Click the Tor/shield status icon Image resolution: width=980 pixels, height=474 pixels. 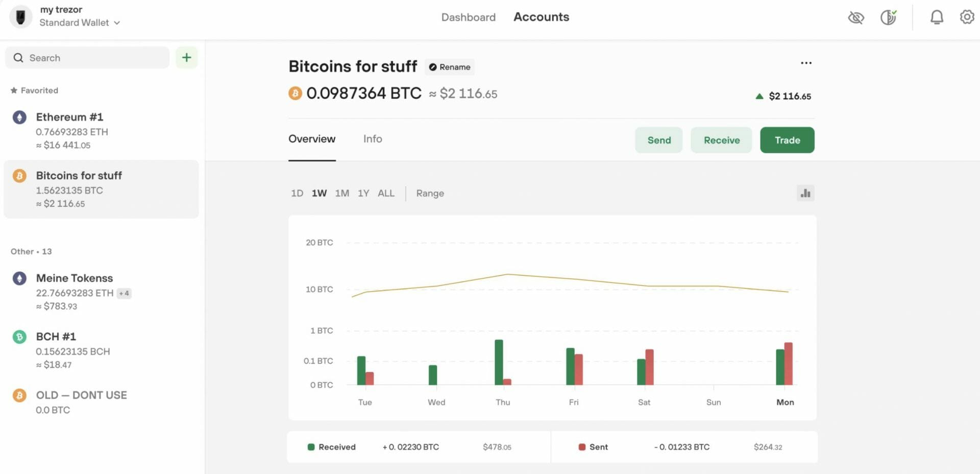pos(889,17)
